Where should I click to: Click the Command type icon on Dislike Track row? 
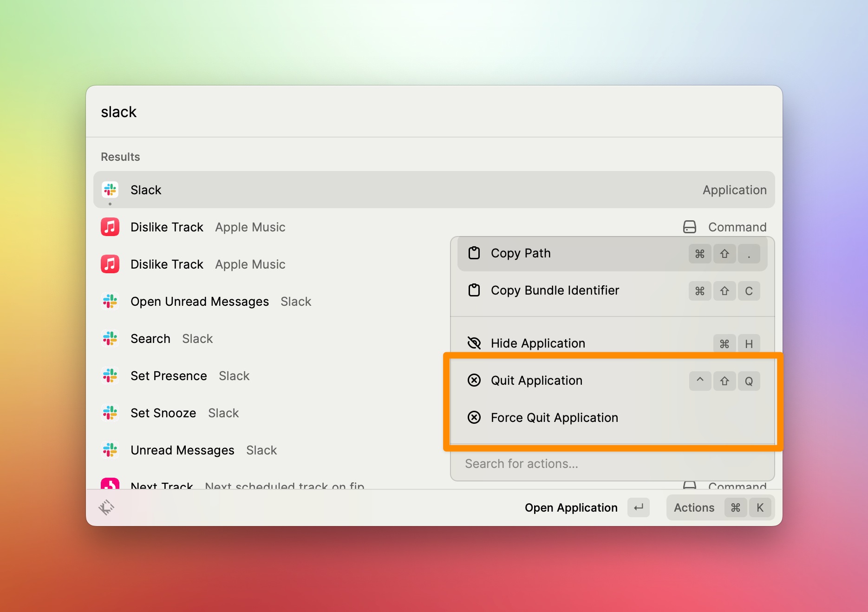(x=690, y=227)
